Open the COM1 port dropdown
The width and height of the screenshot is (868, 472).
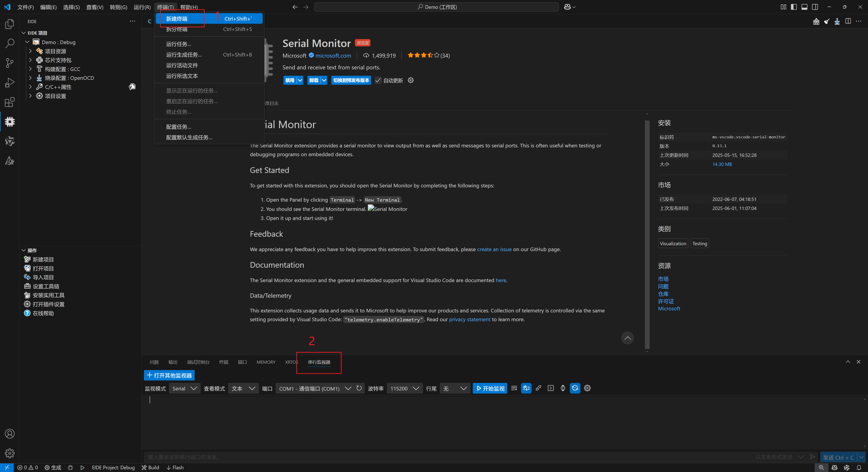(315, 388)
